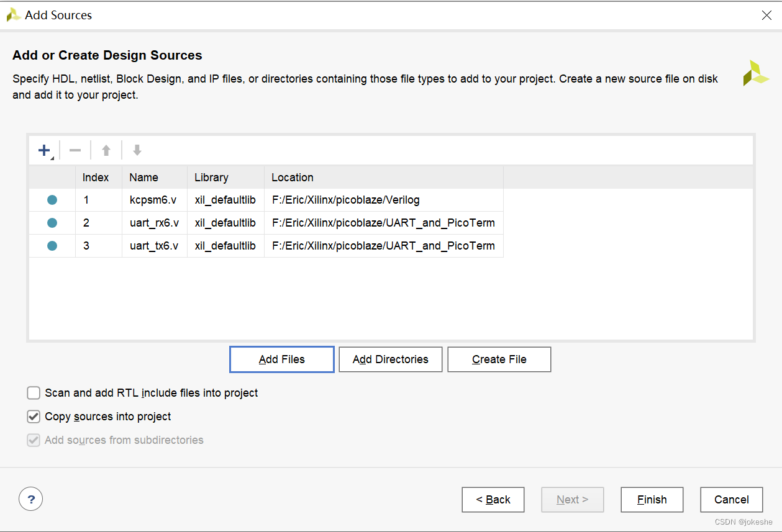782x532 pixels.
Task: Click the Add Files button
Action: point(282,359)
